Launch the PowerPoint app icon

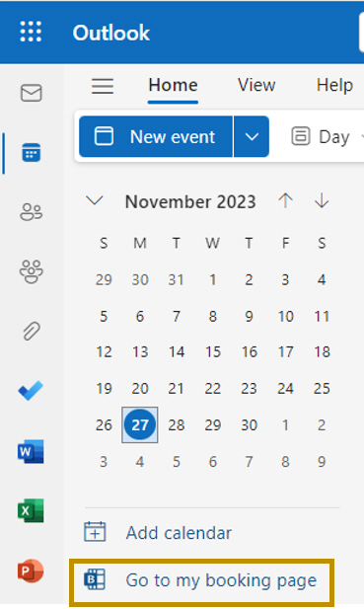pyautogui.click(x=31, y=571)
